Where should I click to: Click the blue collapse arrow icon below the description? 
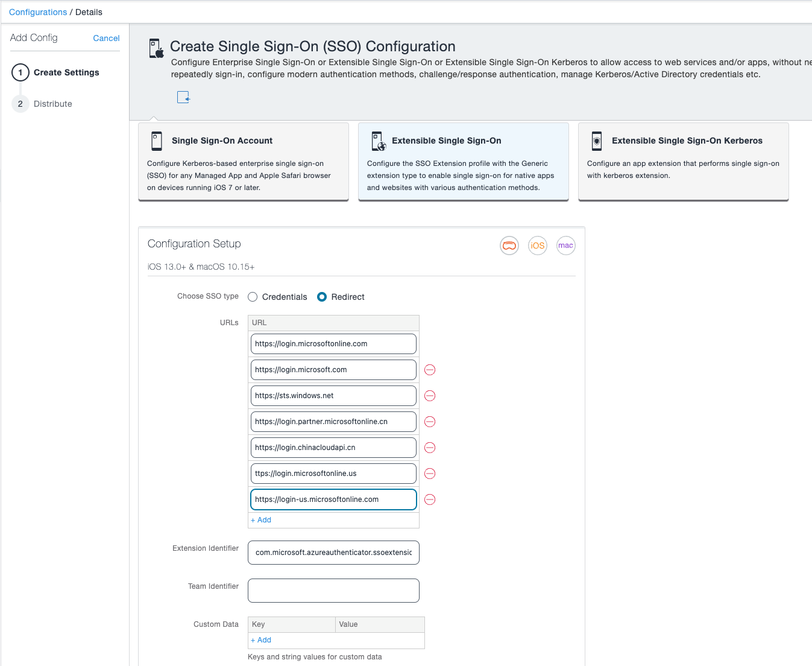(x=183, y=97)
